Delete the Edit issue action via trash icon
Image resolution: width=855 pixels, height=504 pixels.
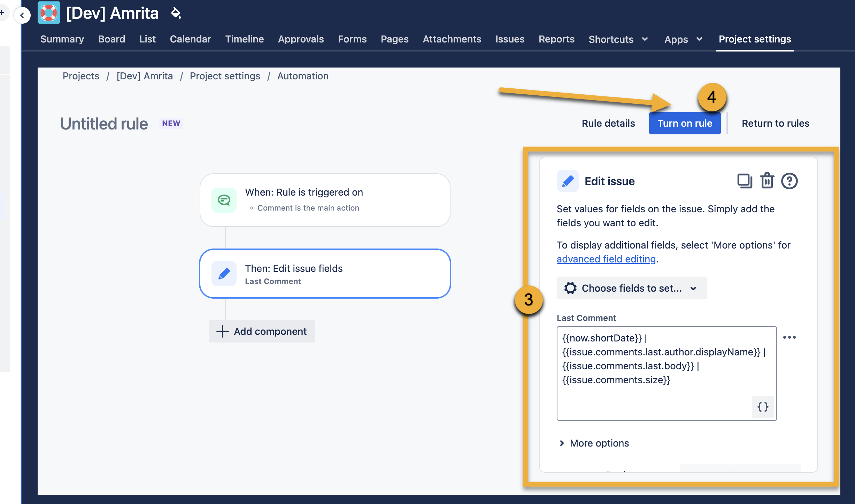(767, 181)
